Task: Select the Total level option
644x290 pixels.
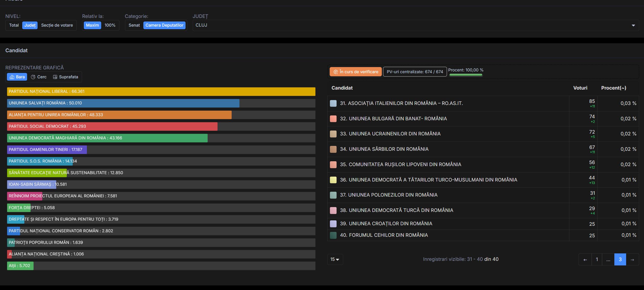Action: 14,25
